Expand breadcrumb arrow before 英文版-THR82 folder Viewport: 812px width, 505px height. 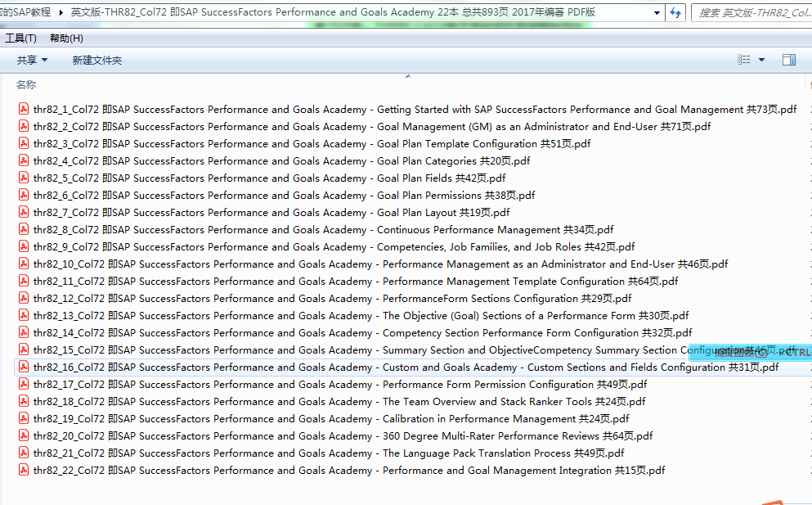point(61,12)
